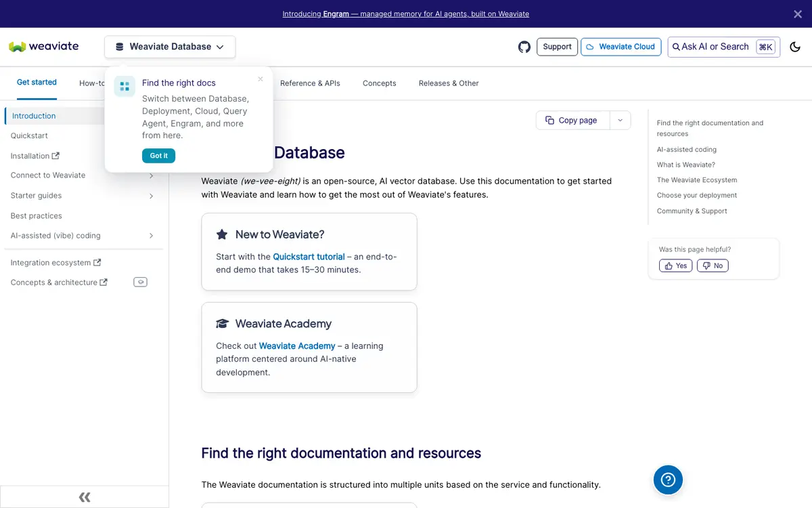Click the grid icon in docs popup
This screenshot has width=812, height=508.
click(x=125, y=86)
